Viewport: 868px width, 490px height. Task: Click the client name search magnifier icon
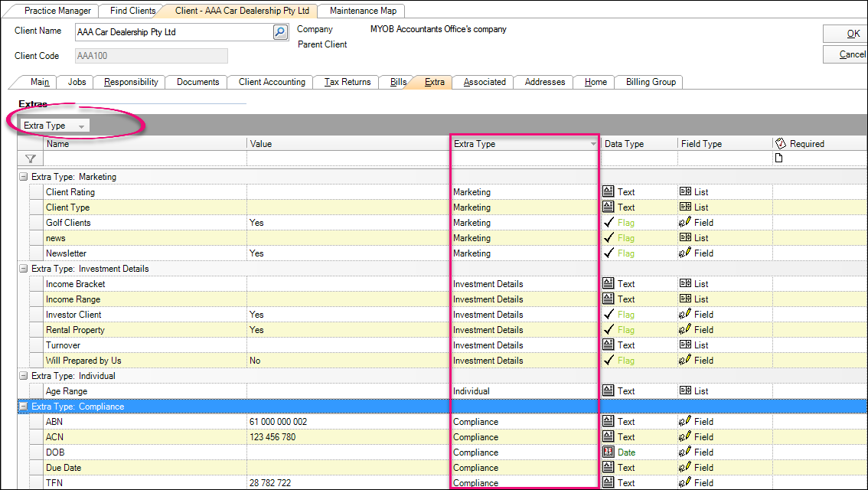coord(280,32)
